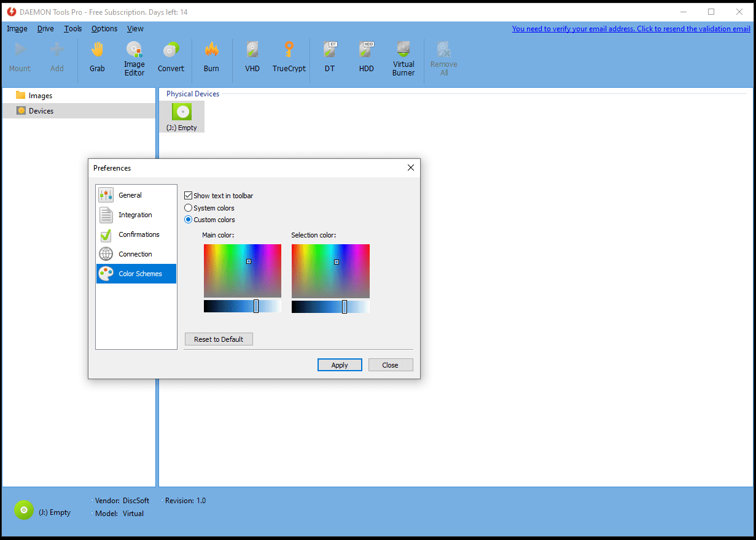The width and height of the screenshot is (756, 540).
Task: Click Close button in Preferences
Action: [x=391, y=365]
